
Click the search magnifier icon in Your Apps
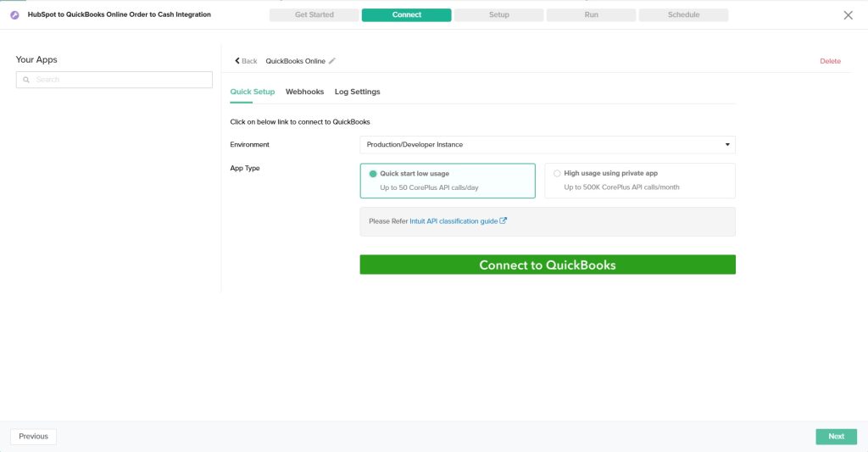coord(26,80)
